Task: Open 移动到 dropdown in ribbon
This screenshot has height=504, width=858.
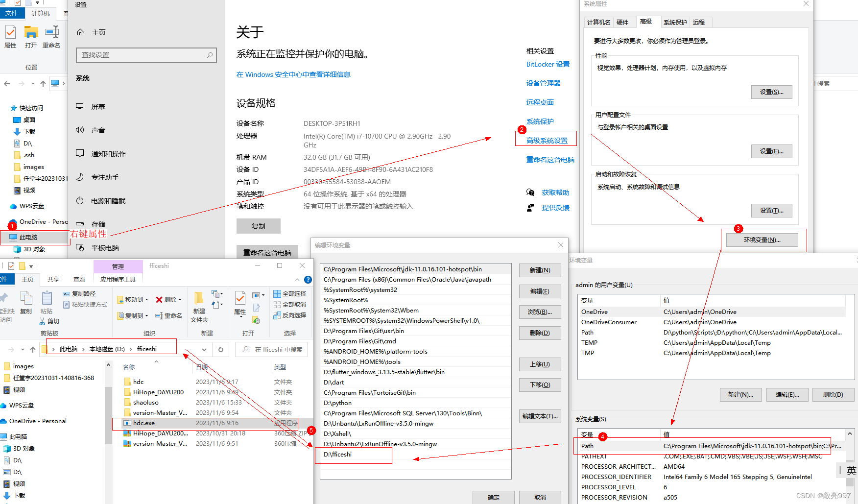Action: coord(146,299)
